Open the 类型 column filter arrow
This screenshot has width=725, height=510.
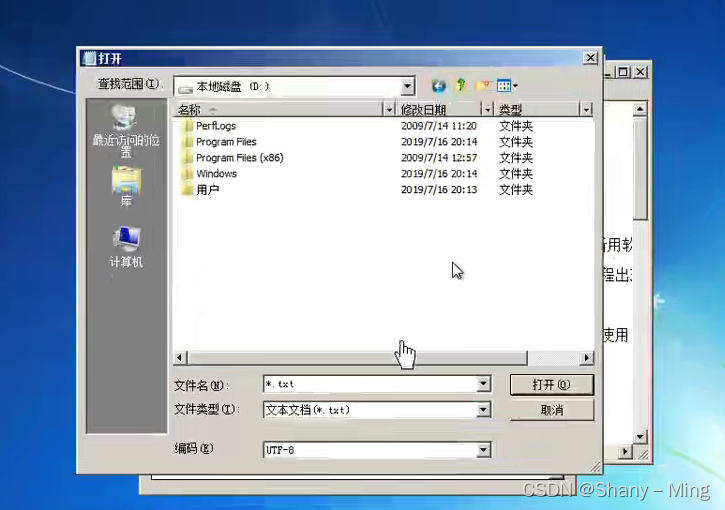(586, 110)
